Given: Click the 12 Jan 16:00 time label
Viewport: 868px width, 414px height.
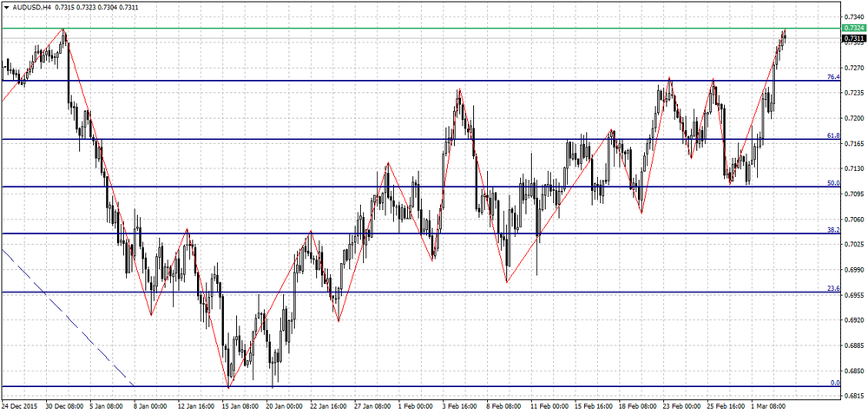Looking at the screenshot, I should 197,406.
